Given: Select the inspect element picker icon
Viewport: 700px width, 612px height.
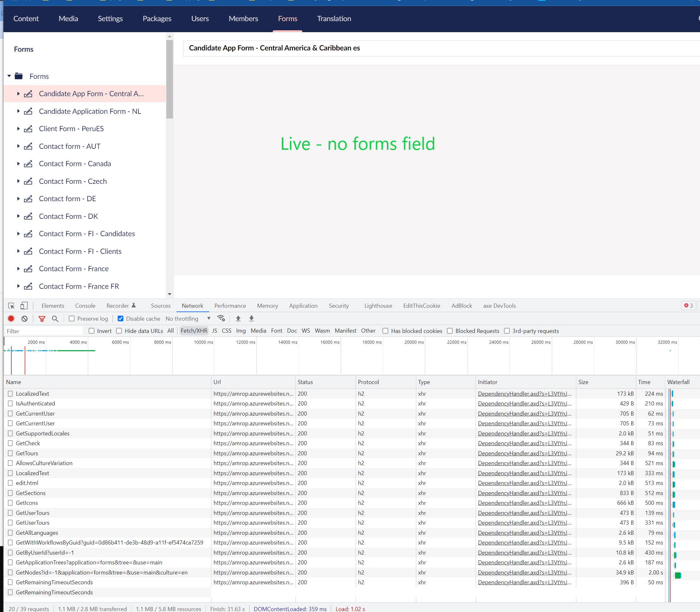Looking at the screenshot, I should pyautogui.click(x=11, y=306).
